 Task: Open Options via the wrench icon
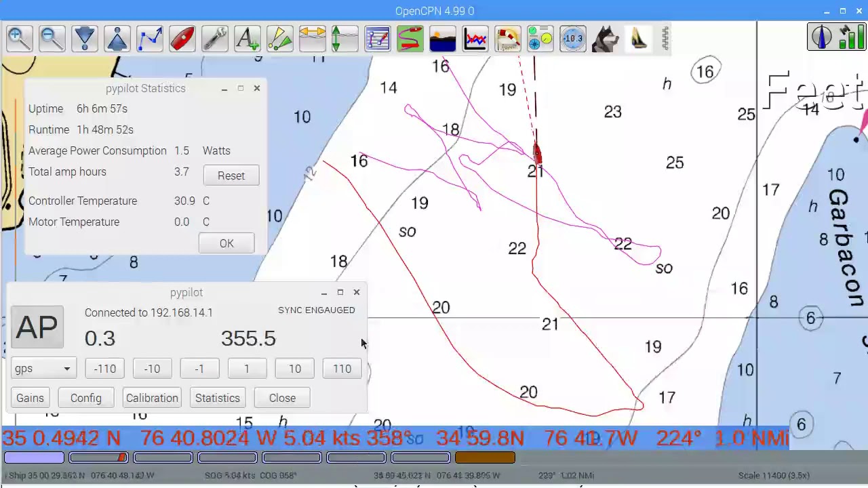(215, 39)
